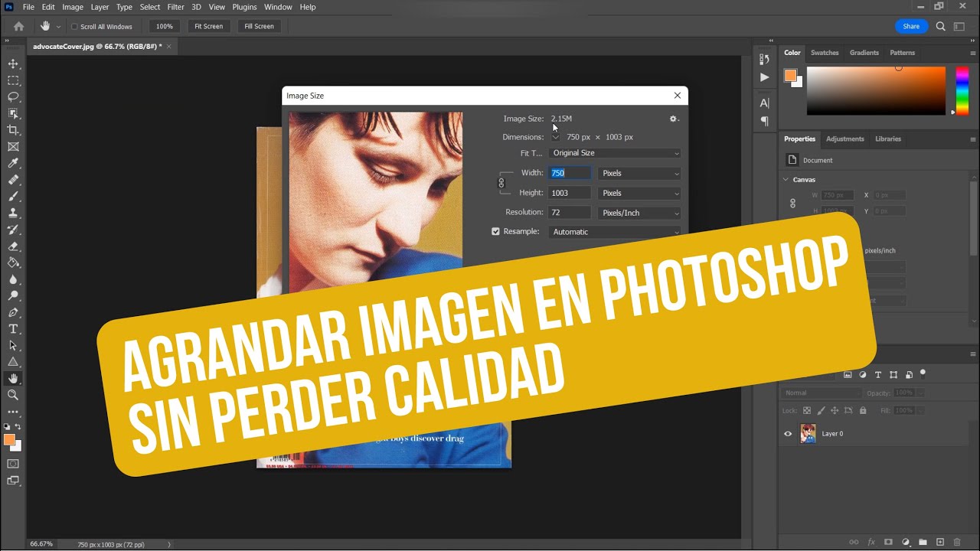Select the Paint Bucket tool
The height and width of the screenshot is (551, 980).
click(x=13, y=262)
